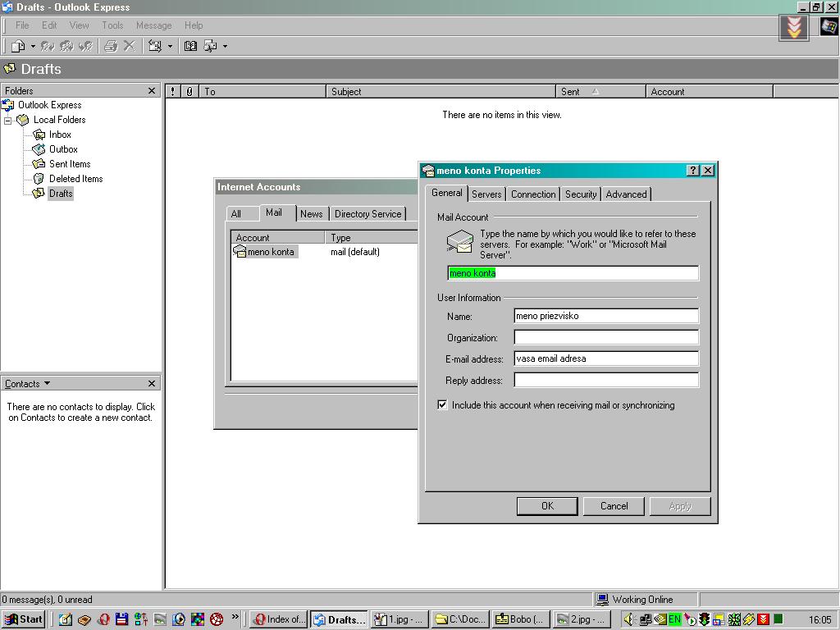Switch to the Servers tab
The image size is (840, 630).
pos(486,194)
